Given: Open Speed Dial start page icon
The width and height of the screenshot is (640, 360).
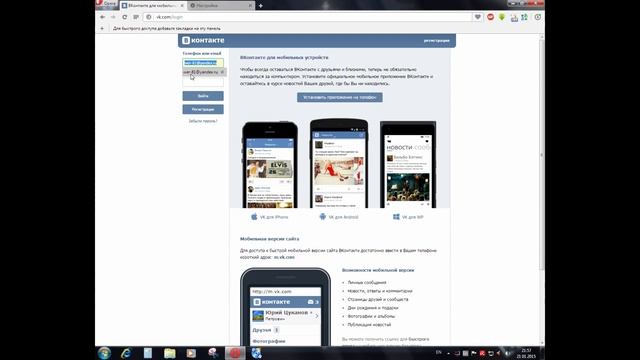Looking at the screenshot, I should [x=136, y=17].
